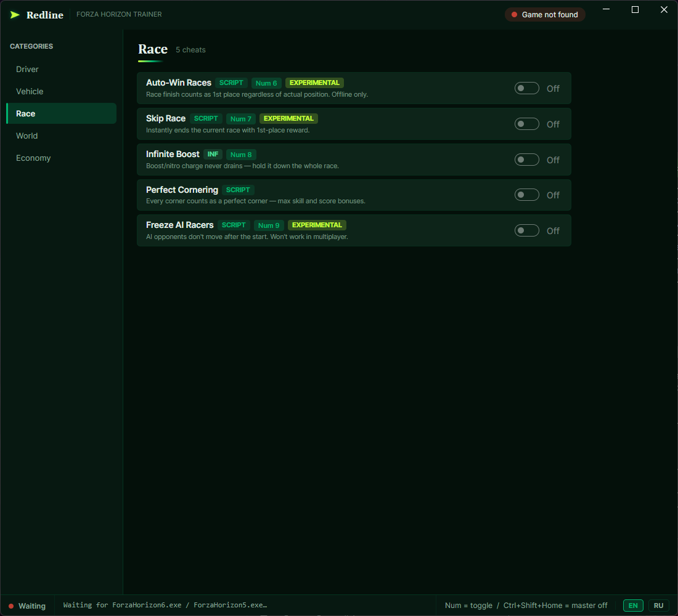This screenshot has height=616, width=678.
Task: Click Off label beside Perfect Cornering
Action: 553,195
